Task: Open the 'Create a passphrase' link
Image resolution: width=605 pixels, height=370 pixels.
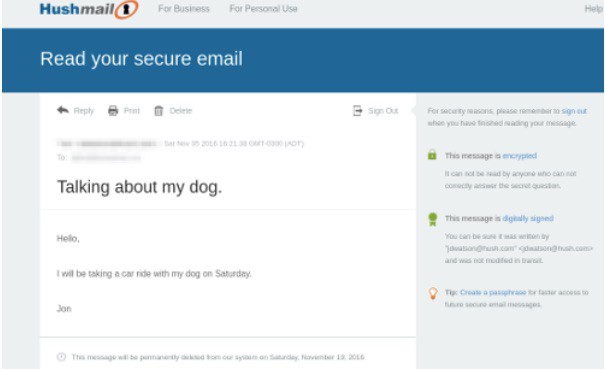Action: (493, 292)
